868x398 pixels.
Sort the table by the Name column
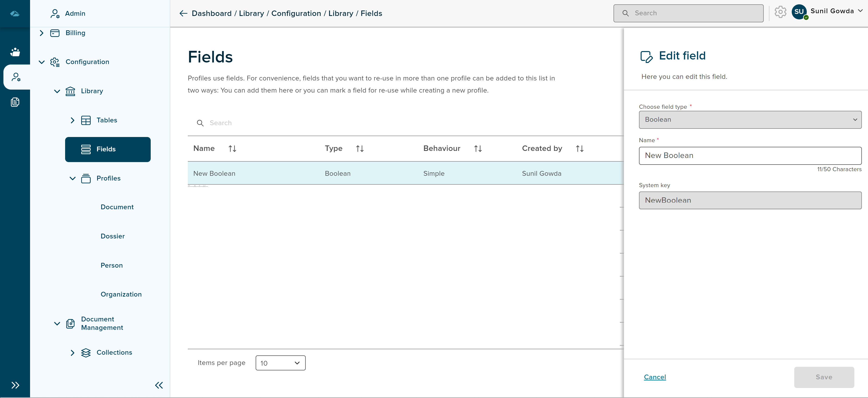pyautogui.click(x=232, y=149)
